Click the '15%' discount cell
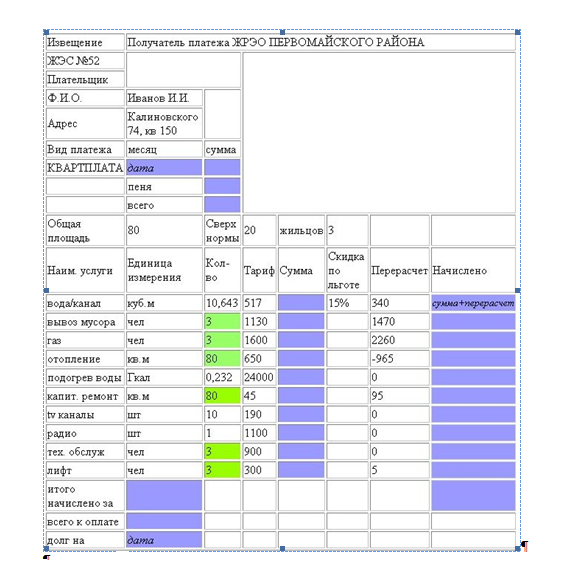This screenshot has width=585, height=570. (x=347, y=303)
